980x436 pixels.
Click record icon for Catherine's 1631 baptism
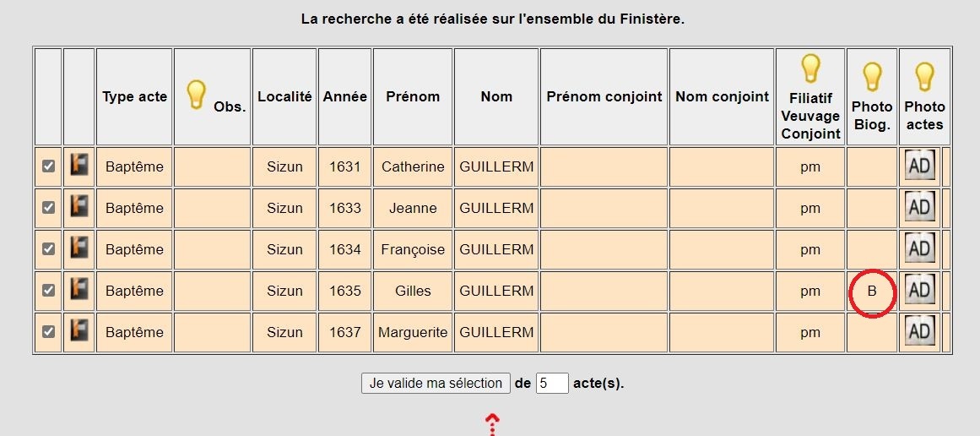79,166
